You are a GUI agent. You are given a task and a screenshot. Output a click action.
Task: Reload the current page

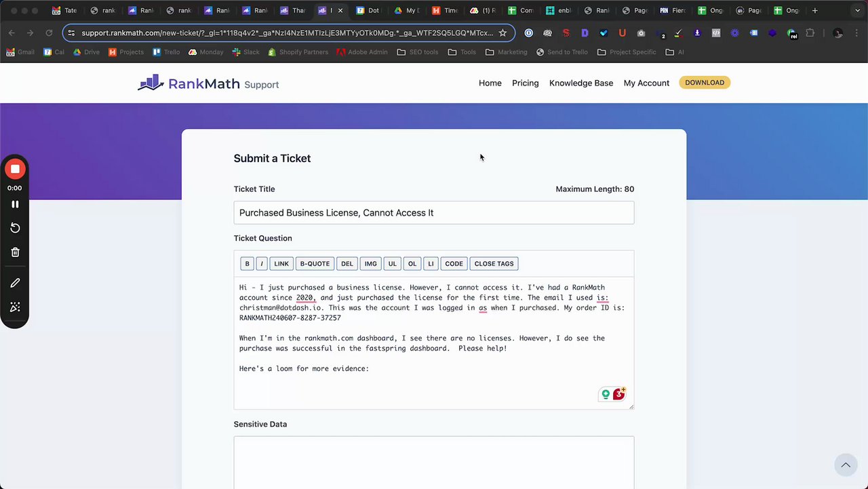(x=49, y=33)
